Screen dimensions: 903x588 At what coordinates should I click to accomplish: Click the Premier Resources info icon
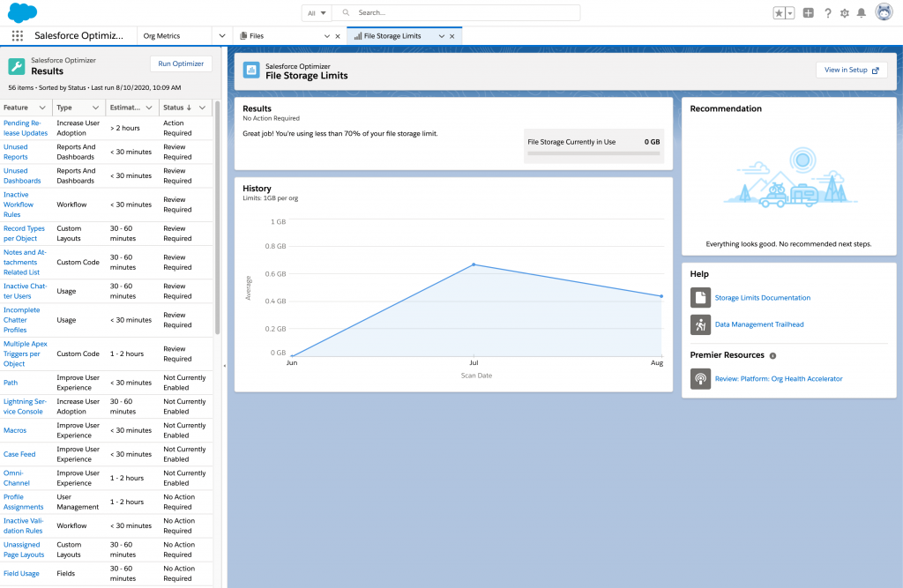click(x=772, y=356)
